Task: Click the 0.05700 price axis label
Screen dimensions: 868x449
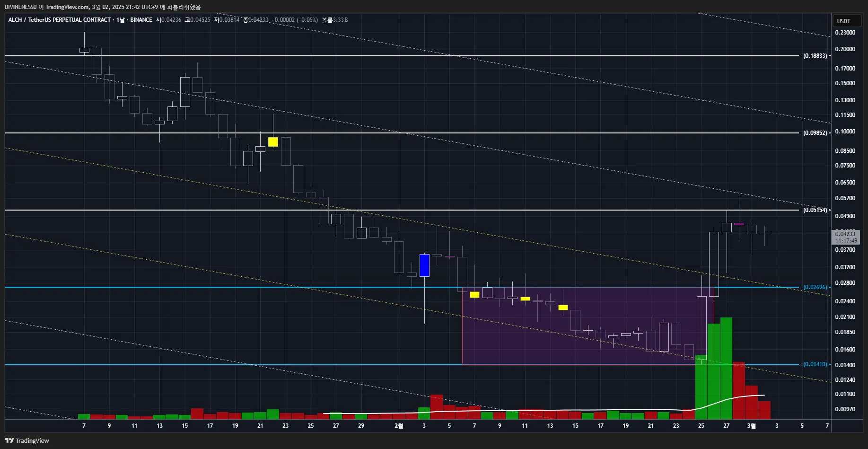Action: pos(845,198)
